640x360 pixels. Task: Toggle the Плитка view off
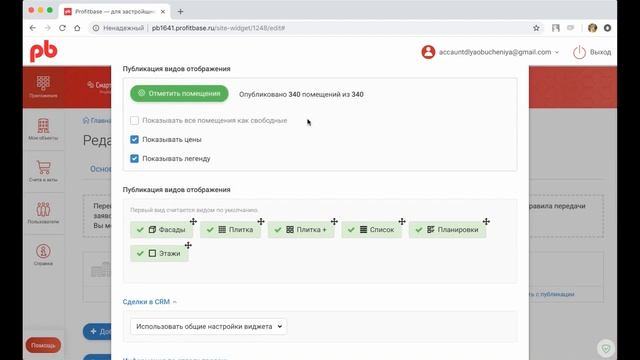pyautogui.click(x=230, y=230)
